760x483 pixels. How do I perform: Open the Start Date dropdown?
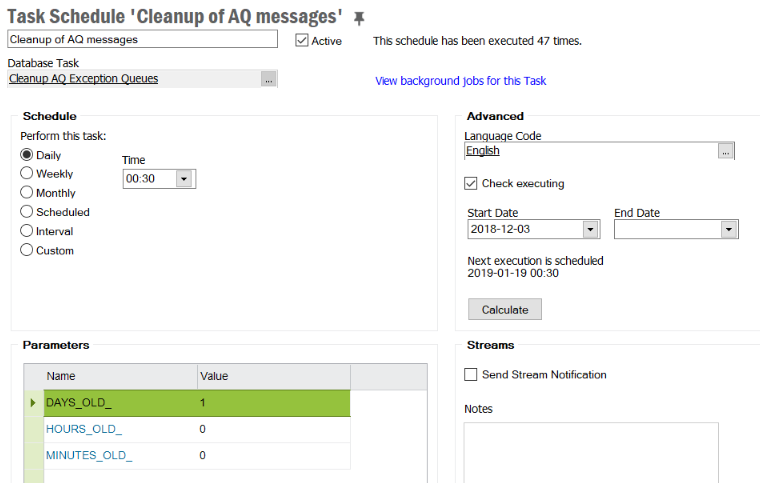[x=589, y=230]
